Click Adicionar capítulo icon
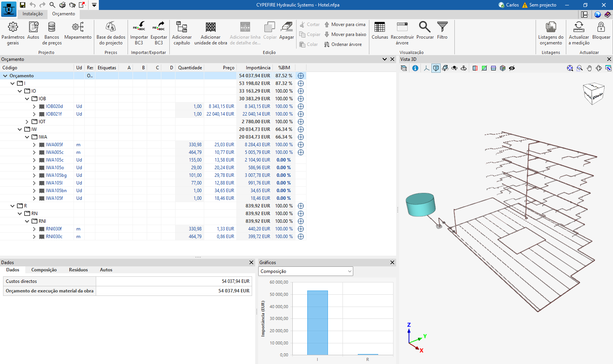This screenshot has height=364, width=613. (x=182, y=27)
